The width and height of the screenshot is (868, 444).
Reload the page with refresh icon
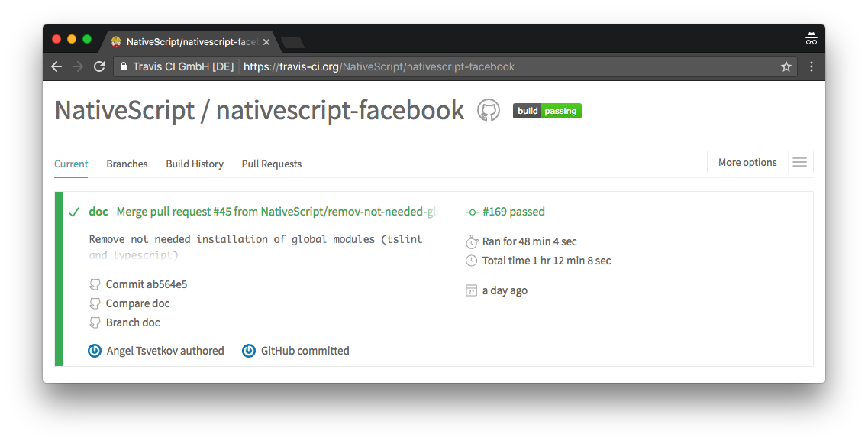tap(99, 66)
